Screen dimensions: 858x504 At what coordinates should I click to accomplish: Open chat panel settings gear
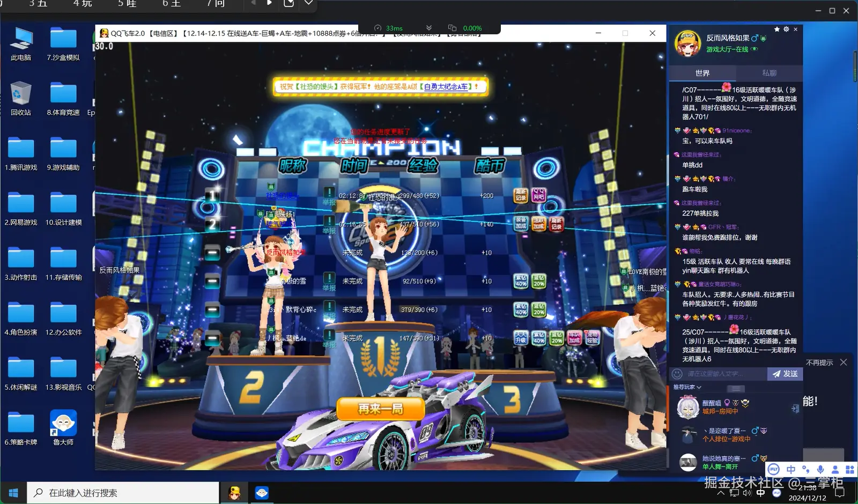tap(786, 29)
